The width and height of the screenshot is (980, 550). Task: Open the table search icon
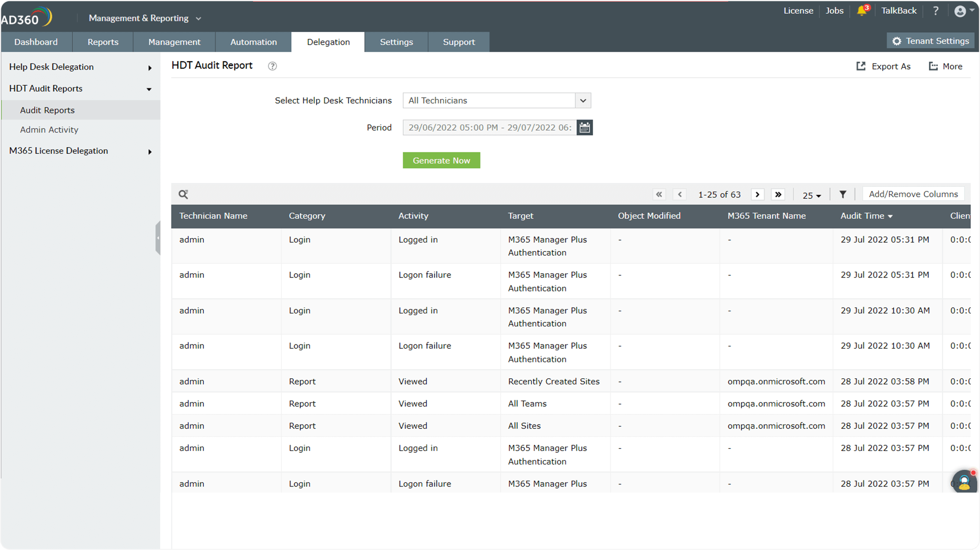coord(183,194)
